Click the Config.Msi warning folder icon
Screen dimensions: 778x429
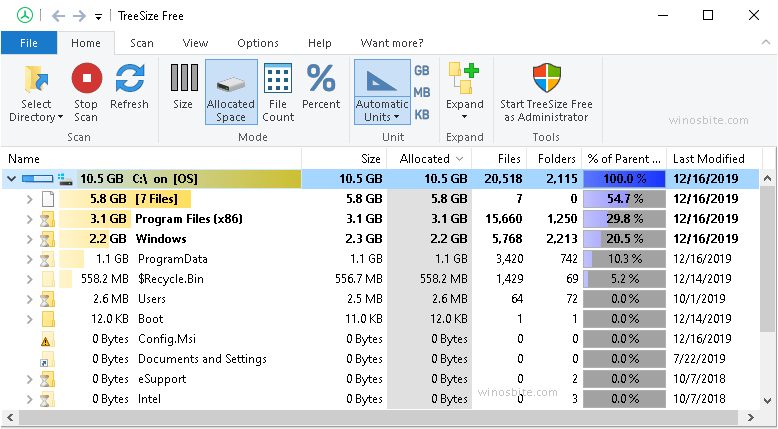pyautogui.click(x=48, y=339)
